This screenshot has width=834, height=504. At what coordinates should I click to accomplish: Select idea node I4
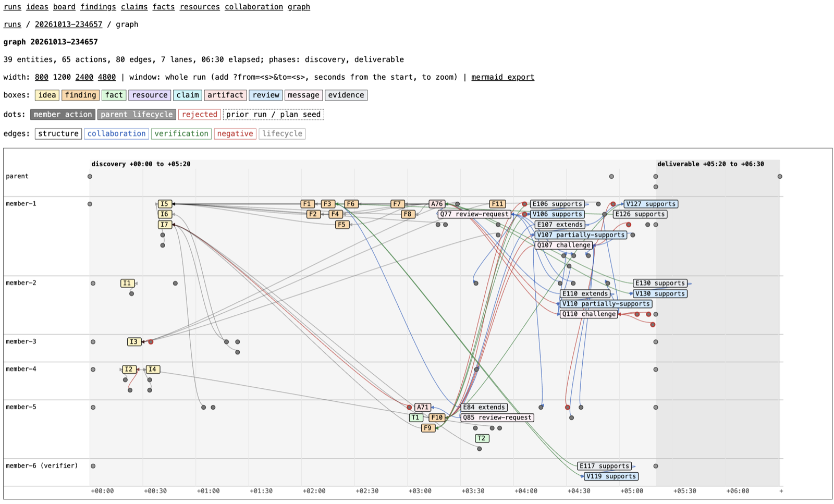(x=153, y=369)
